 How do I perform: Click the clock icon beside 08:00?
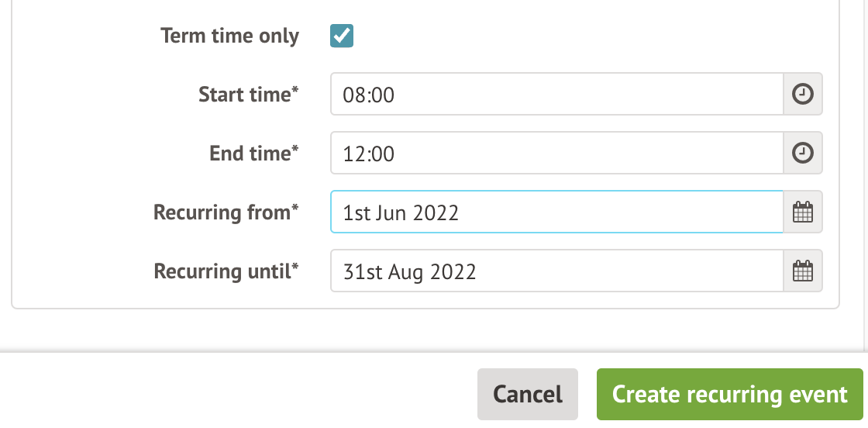(803, 95)
